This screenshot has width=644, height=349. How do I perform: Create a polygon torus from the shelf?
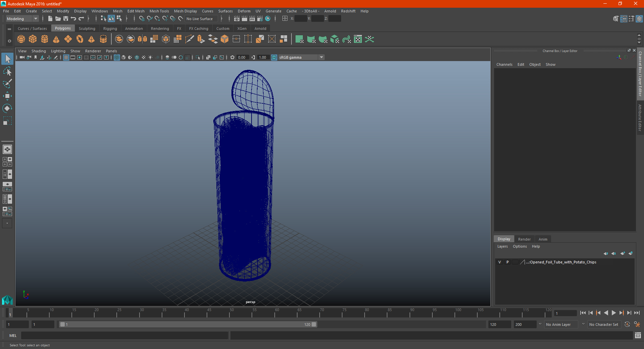point(80,39)
